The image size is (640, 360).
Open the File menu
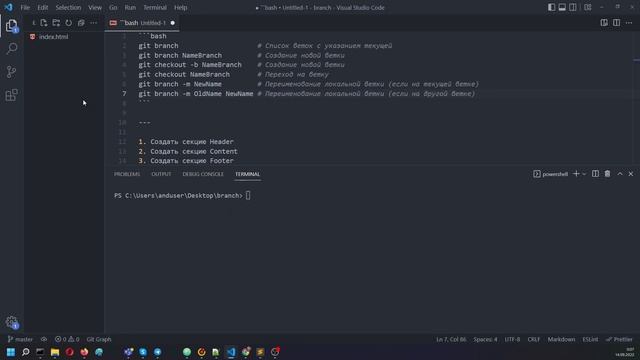pos(25,7)
